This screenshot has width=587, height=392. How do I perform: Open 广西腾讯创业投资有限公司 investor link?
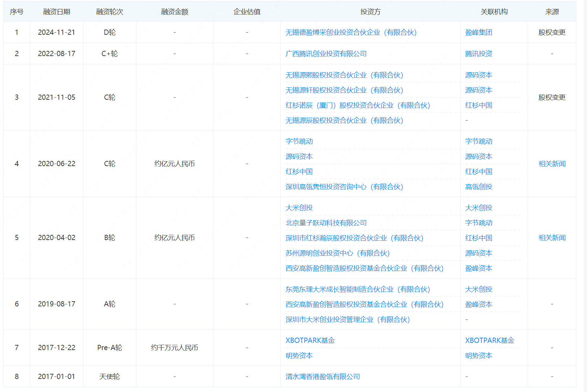tap(326, 54)
